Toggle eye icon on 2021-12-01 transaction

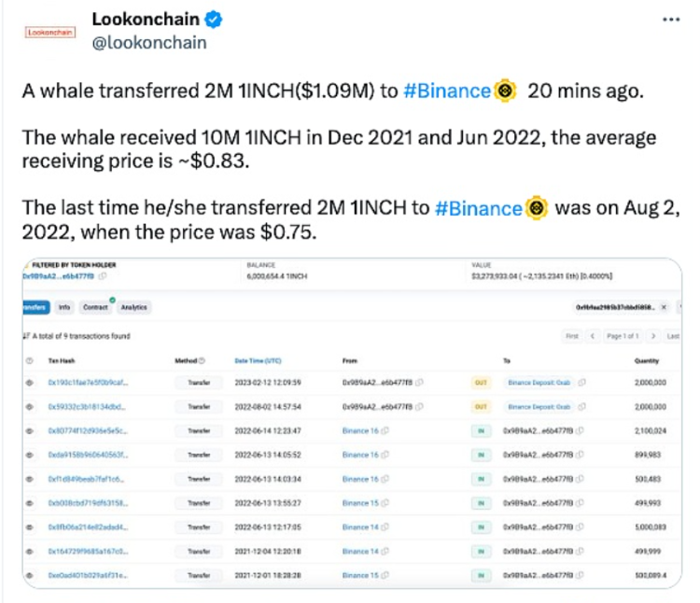point(30,575)
